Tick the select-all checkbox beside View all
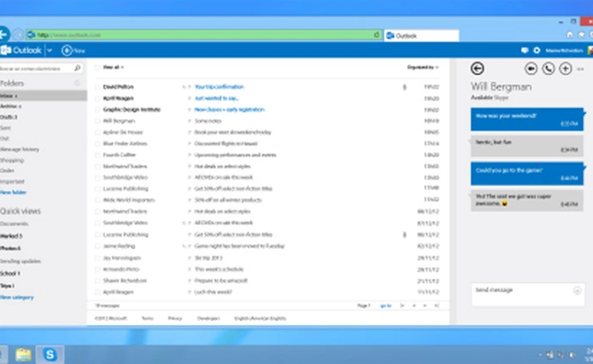This screenshot has width=593, height=364. coord(97,67)
